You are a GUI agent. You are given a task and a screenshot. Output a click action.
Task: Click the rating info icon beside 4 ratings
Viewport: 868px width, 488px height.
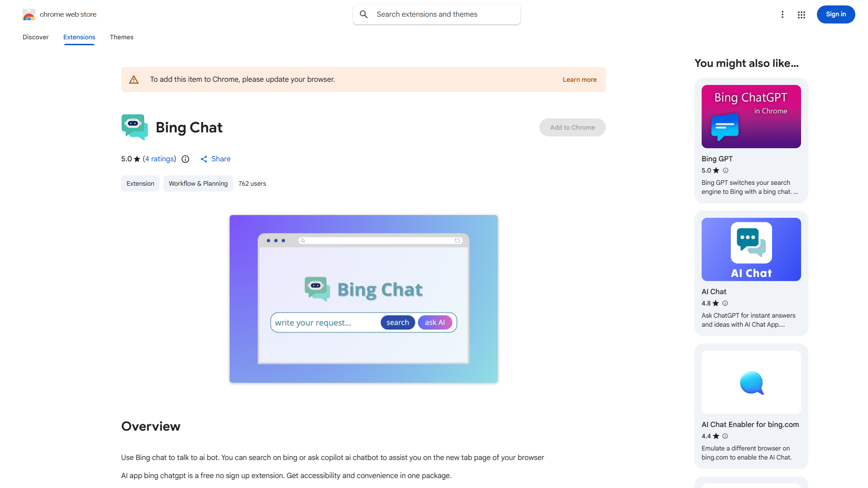point(185,159)
